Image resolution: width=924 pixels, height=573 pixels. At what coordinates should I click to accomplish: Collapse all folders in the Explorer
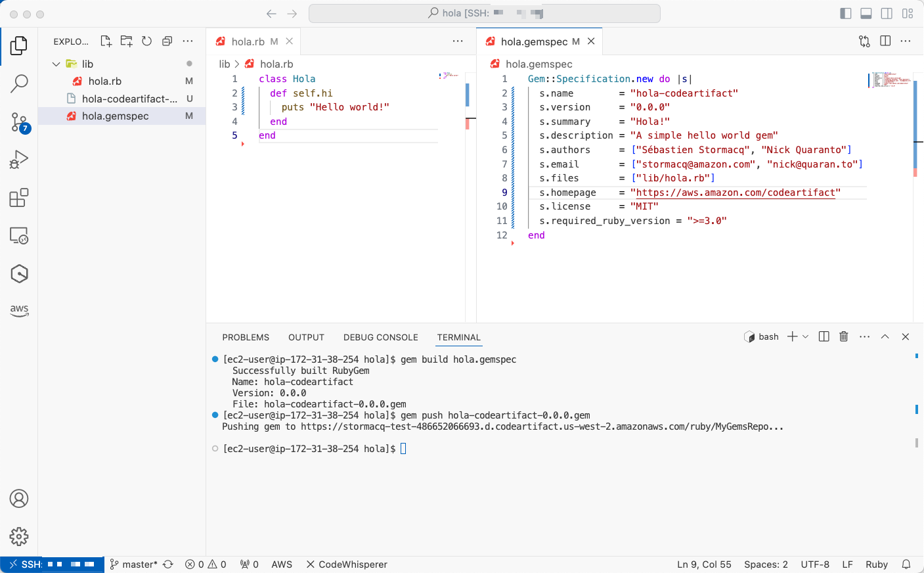point(166,41)
